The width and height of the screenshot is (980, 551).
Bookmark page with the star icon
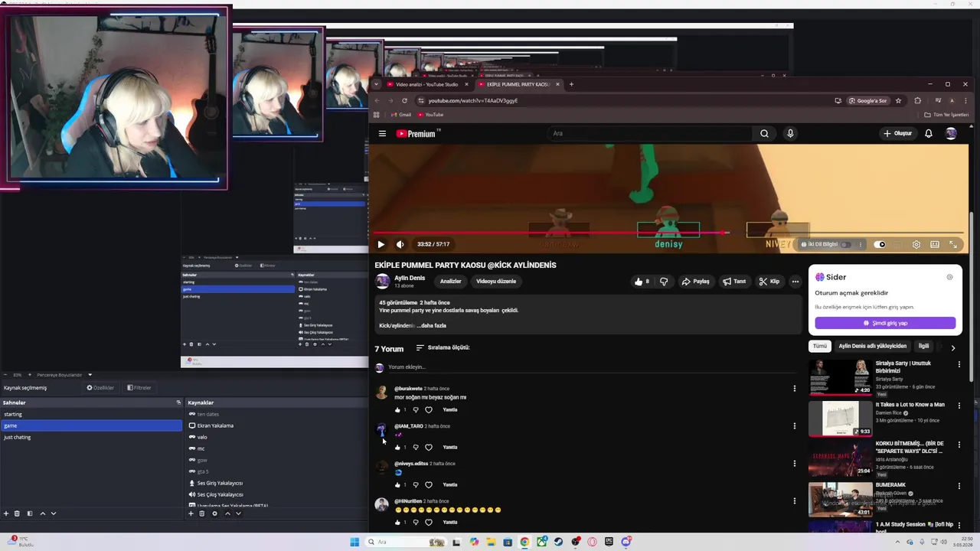pyautogui.click(x=899, y=100)
